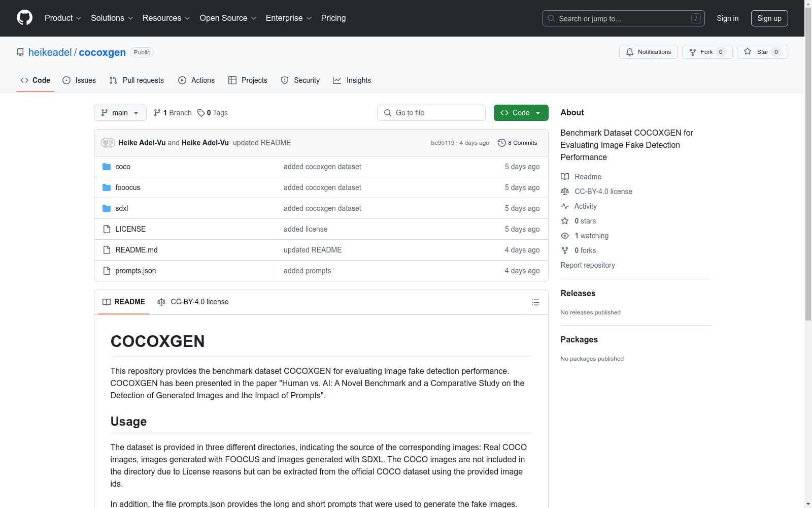
Task: Open the Insights tab
Action: point(352,80)
